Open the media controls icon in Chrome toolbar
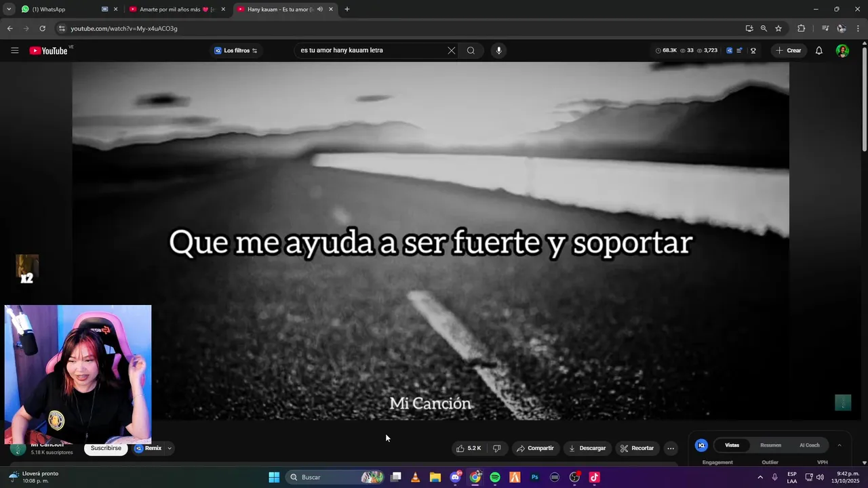Image resolution: width=868 pixels, height=488 pixels. pyautogui.click(x=825, y=28)
